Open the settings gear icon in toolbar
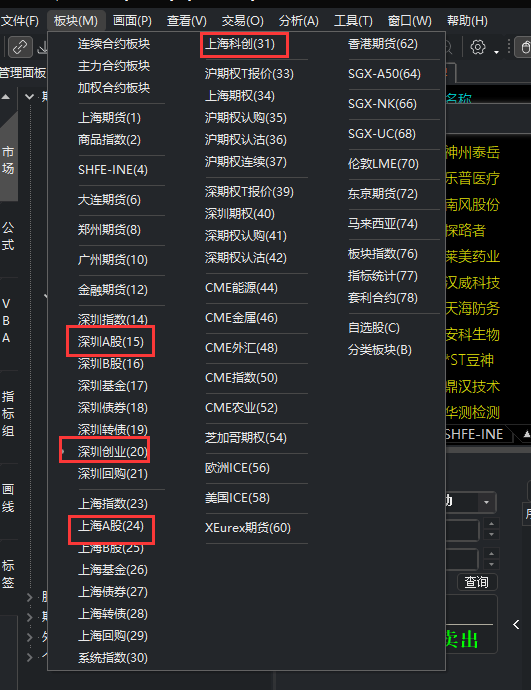Image resolution: width=531 pixels, height=690 pixels. pyautogui.click(x=478, y=47)
